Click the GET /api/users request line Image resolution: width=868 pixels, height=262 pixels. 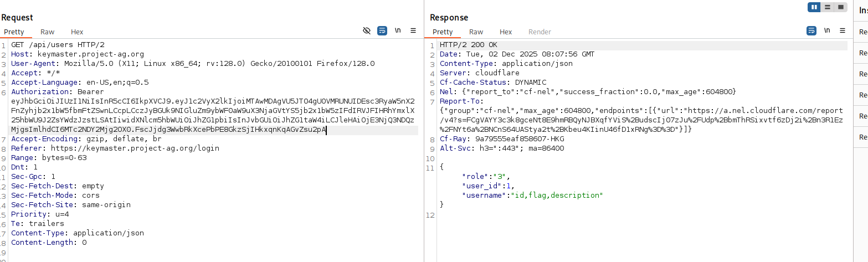tap(58, 45)
